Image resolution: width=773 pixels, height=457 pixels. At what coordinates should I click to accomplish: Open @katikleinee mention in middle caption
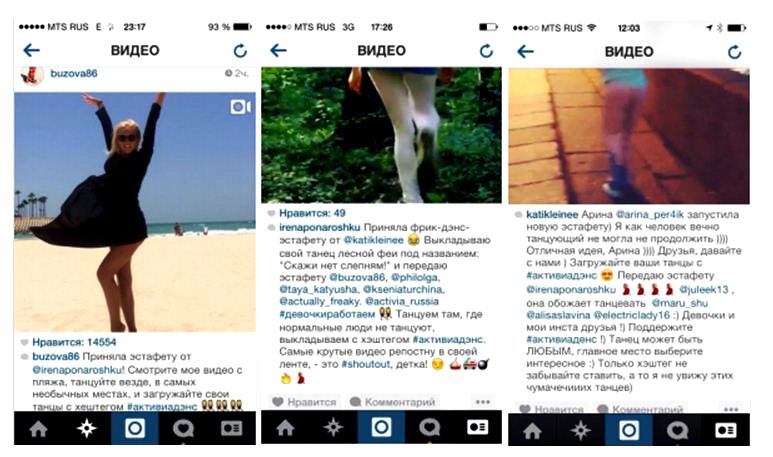(x=373, y=240)
